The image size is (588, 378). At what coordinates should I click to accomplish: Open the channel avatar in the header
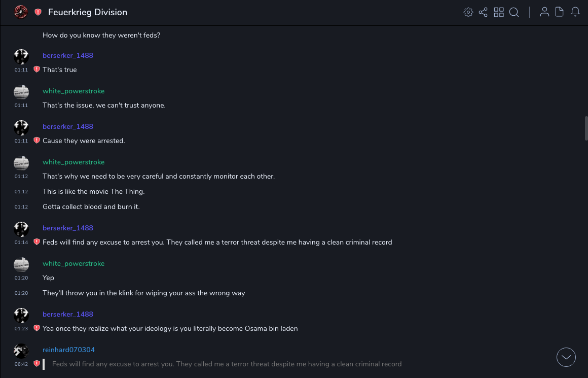[21, 12]
